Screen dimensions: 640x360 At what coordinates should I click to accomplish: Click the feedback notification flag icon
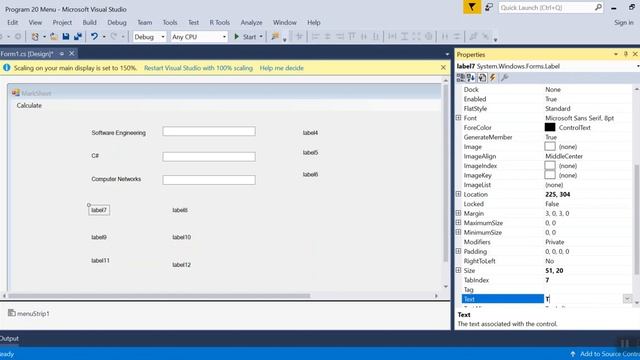tap(471, 7)
